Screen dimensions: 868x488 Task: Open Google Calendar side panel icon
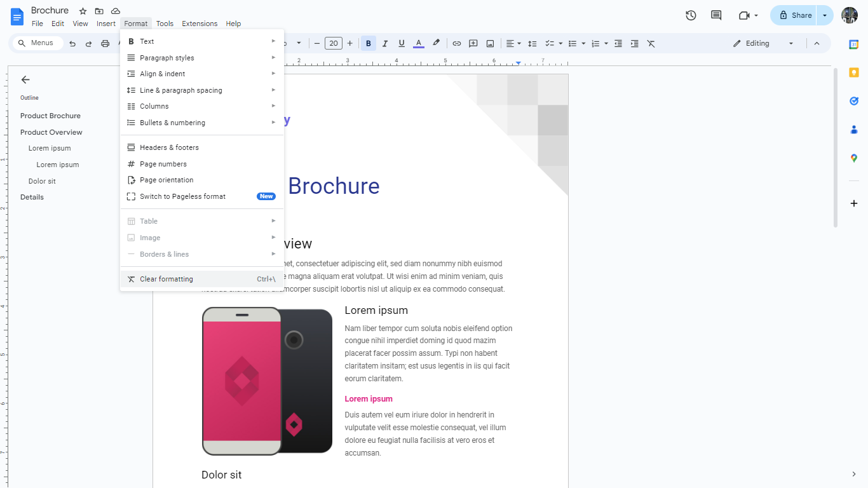click(x=854, y=44)
